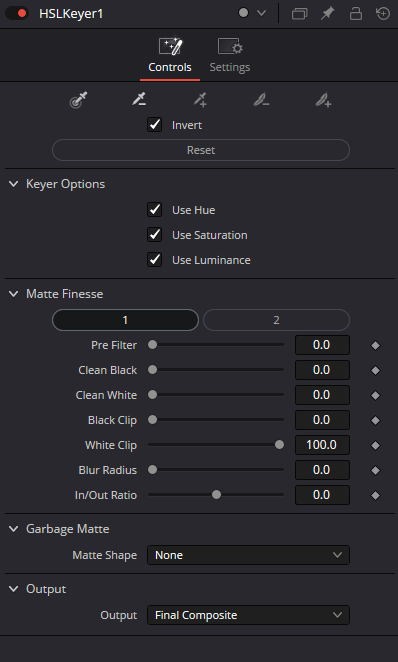Open the Matte Shape dropdown
Image resolution: width=398 pixels, height=662 pixels.
point(248,555)
